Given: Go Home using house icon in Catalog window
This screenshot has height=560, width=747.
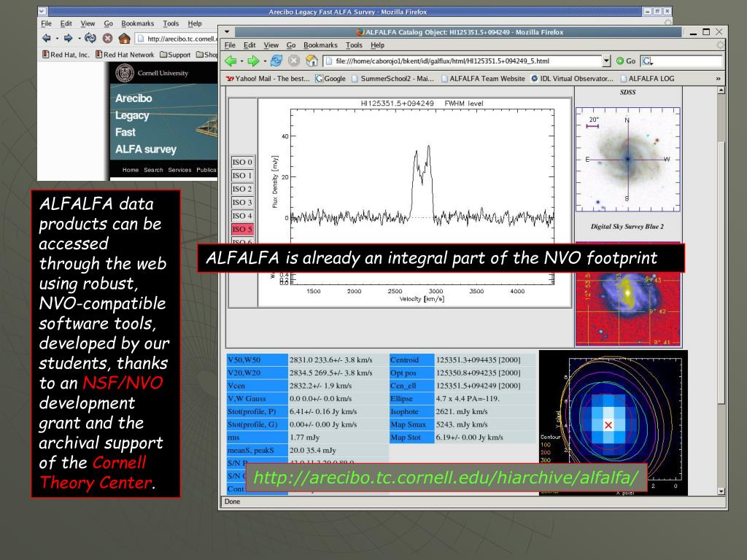Looking at the screenshot, I should tap(311, 61).
